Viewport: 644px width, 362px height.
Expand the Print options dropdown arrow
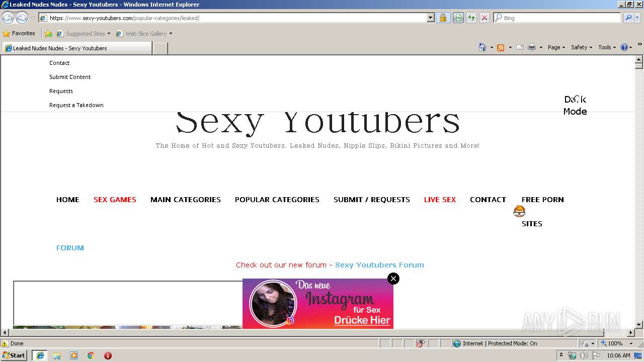pyautogui.click(x=541, y=47)
